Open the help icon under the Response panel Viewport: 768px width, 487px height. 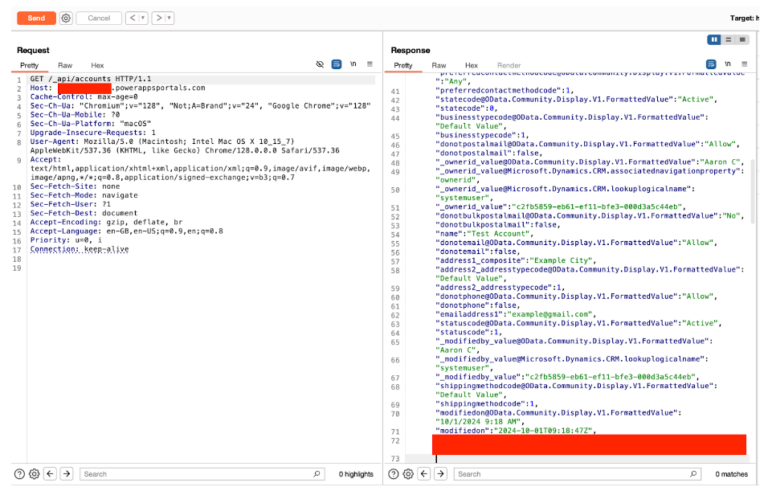[x=393, y=474]
